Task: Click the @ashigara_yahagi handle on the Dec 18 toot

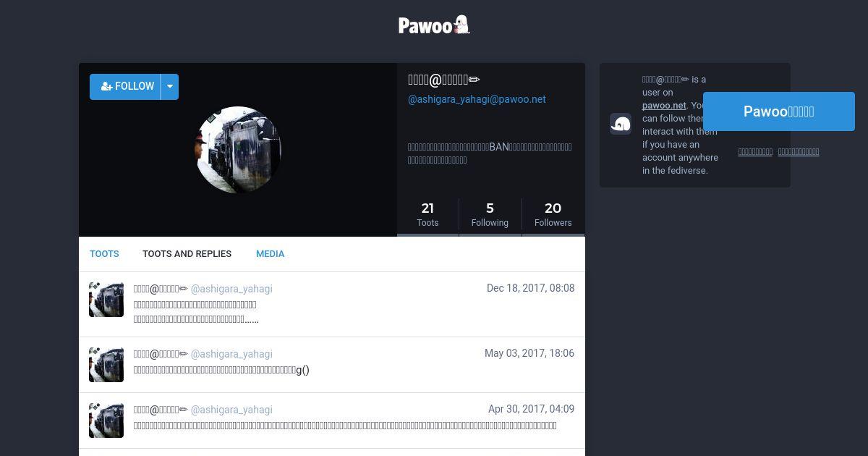Action: click(x=231, y=289)
